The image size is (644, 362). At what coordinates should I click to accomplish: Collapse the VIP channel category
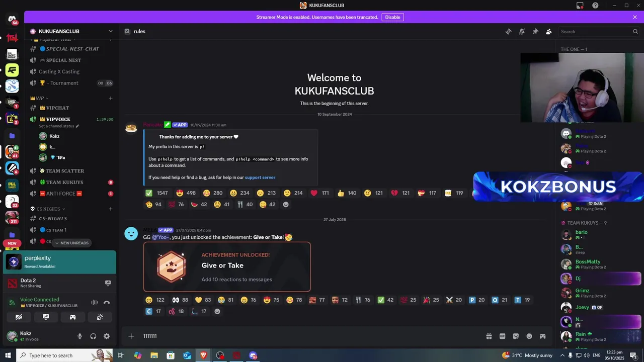pos(39,98)
